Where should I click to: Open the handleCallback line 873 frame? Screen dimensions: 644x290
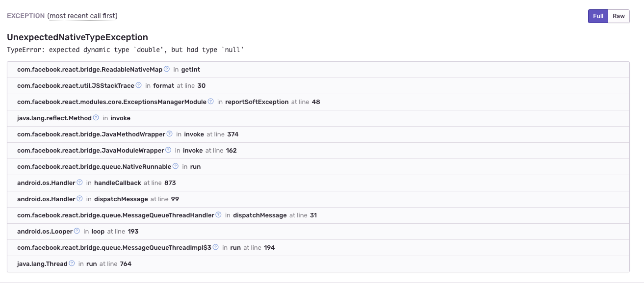pos(318,183)
